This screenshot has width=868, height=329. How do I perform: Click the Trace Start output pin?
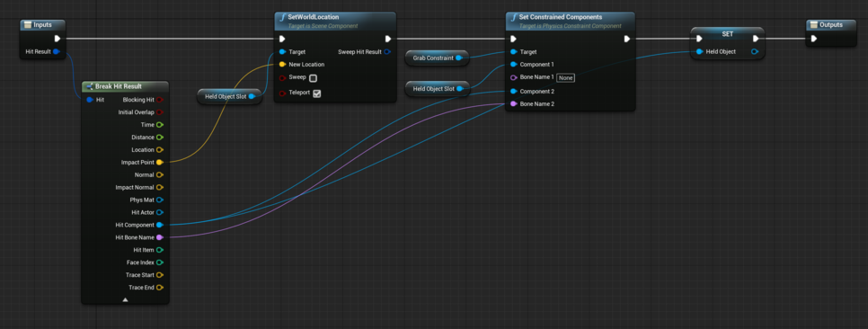click(159, 275)
